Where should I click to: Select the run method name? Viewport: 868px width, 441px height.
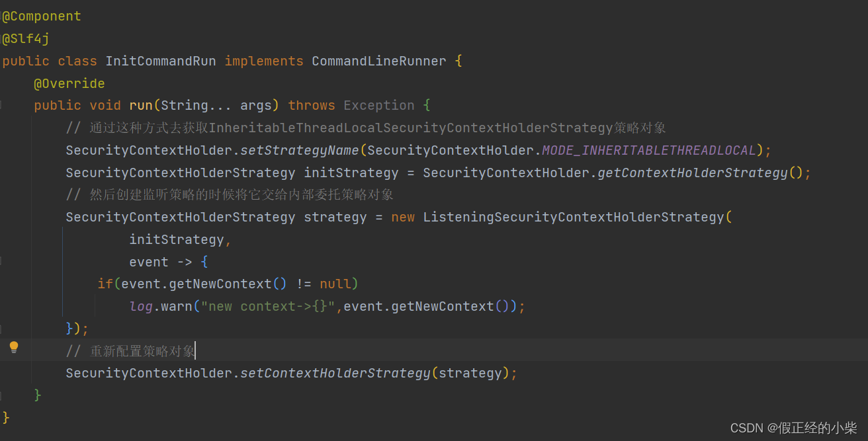[141, 104]
